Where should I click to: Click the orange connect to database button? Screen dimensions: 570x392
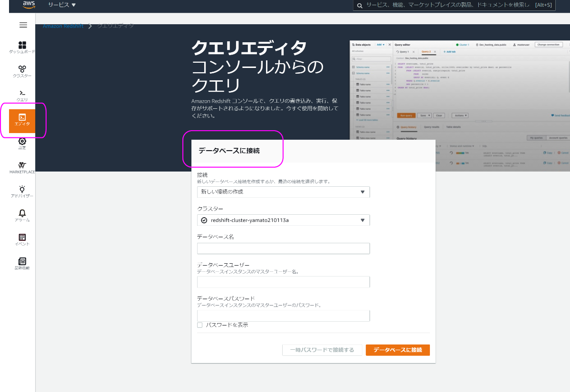(398, 350)
